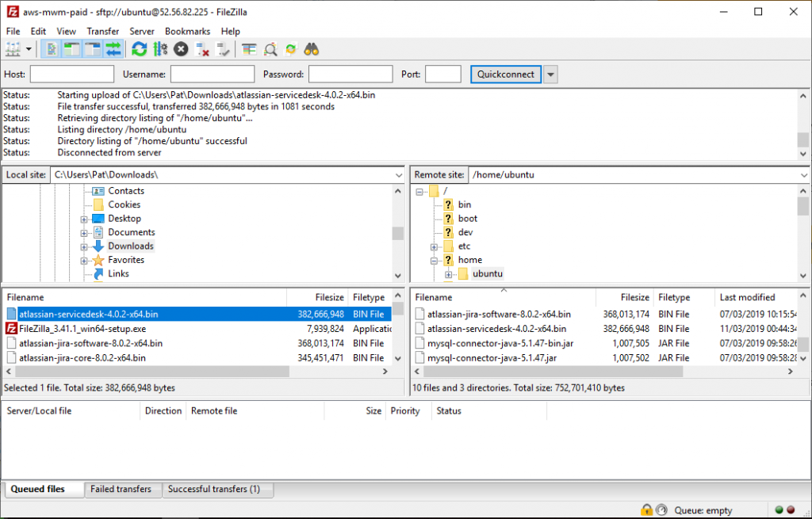Screen dimensions: 812x519
Task: Select Cookies in the local tree
Action: tap(124, 204)
